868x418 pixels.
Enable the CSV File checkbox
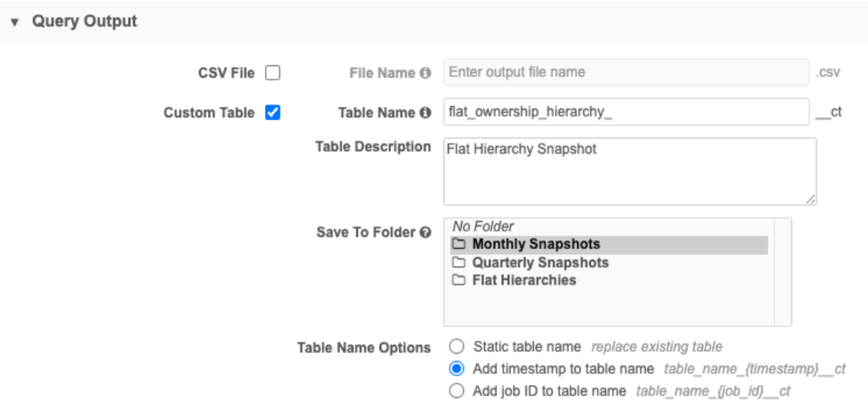point(273,73)
